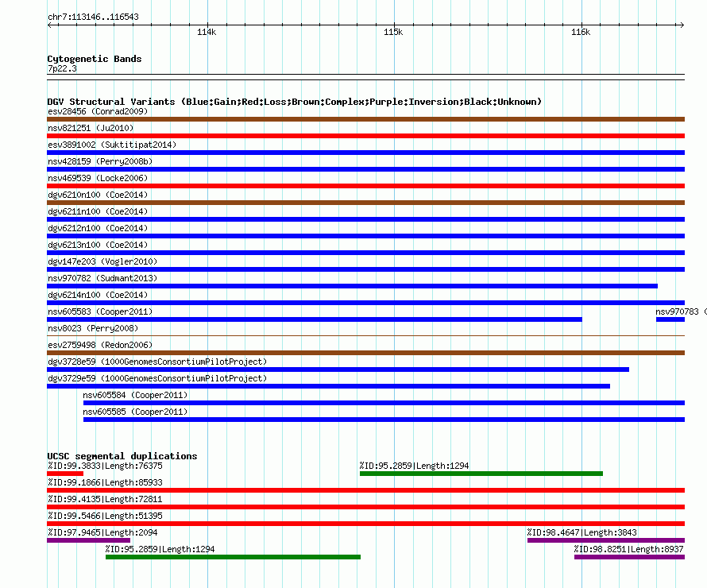
Task: Open dgv3728e59 1000Genomes variant label
Action: [x=157, y=362]
